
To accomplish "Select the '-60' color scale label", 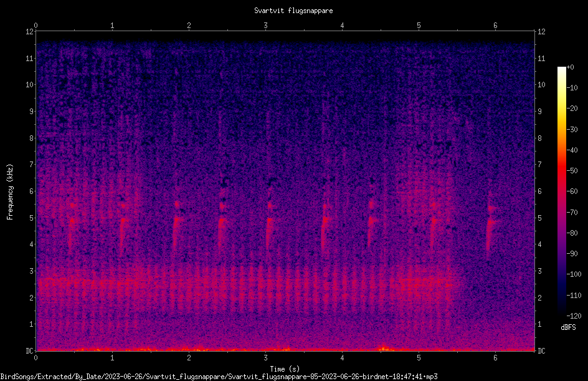I will (572, 191).
